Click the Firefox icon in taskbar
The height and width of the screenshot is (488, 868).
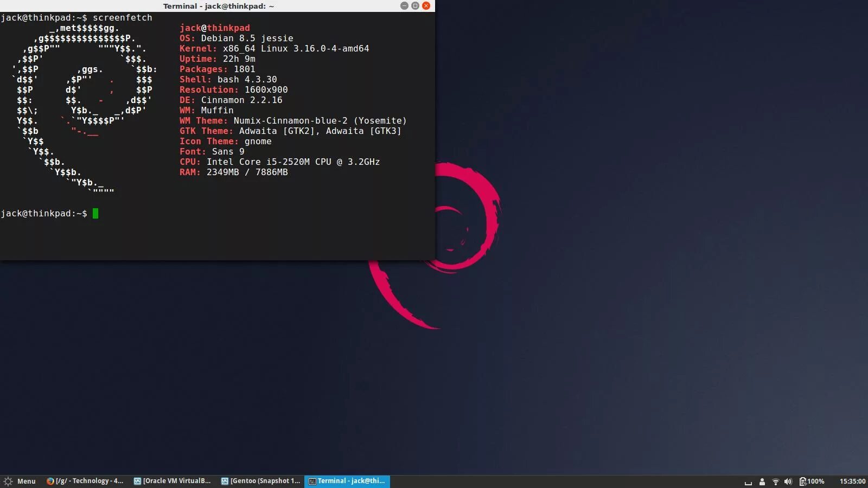pyautogui.click(x=50, y=481)
